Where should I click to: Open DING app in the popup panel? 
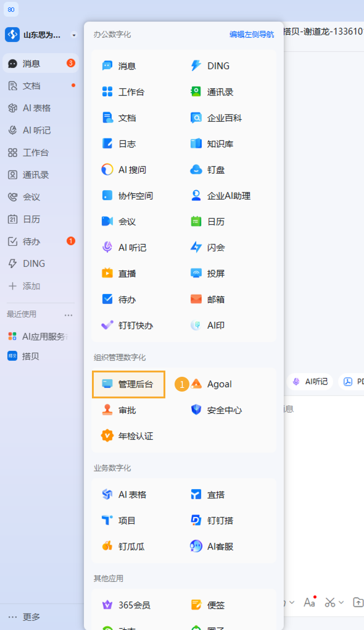210,66
